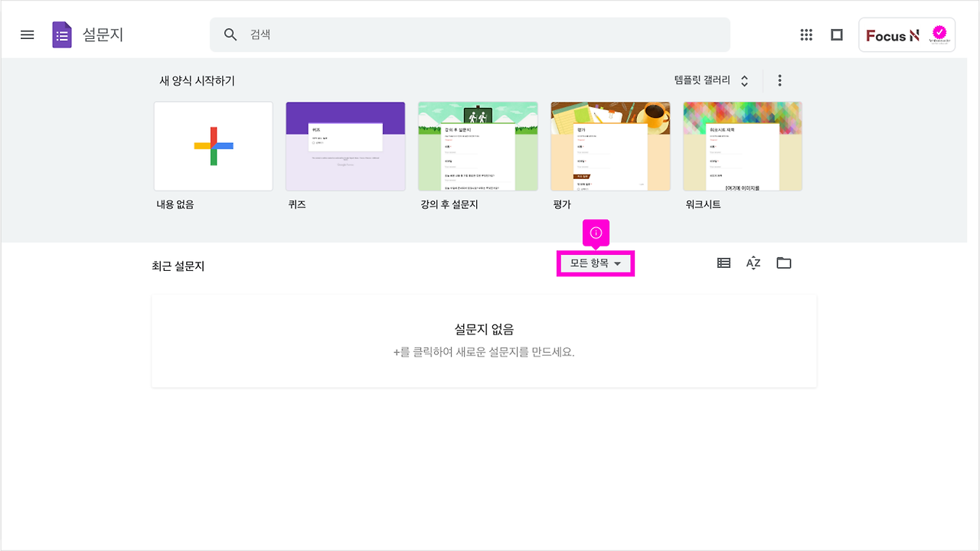Open the 모든 항목 dropdown arrow
Screen dimensions: 980x551
click(x=619, y=263)
